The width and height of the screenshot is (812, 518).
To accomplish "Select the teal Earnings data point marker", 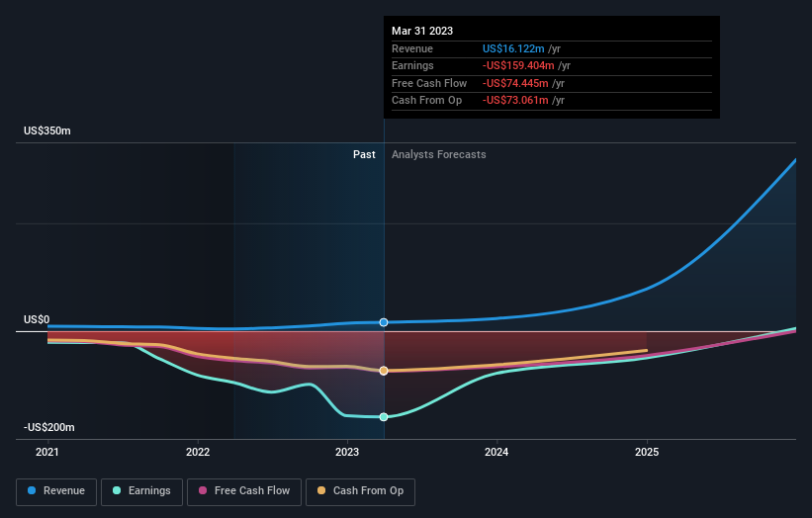I will point(384,417).
